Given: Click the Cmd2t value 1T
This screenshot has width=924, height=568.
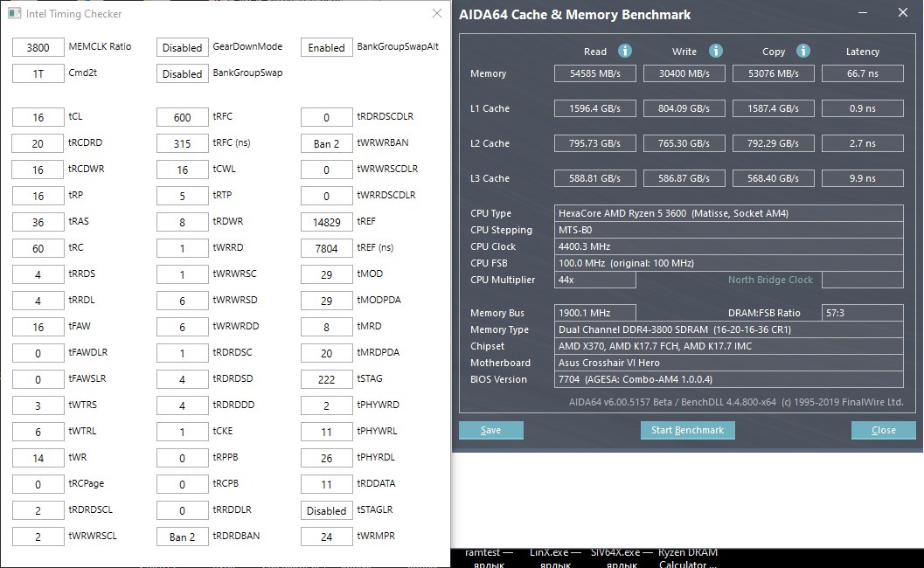Looking at the screenshot, I should [38, 73].
